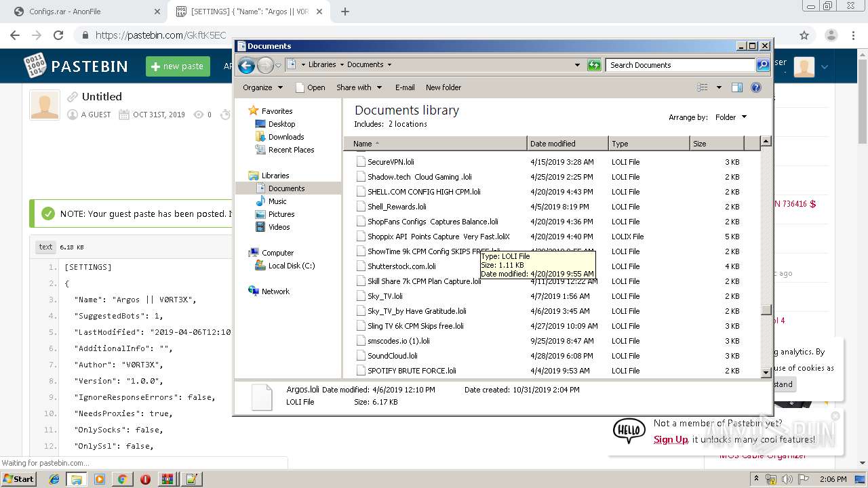The width and height of the screenshot is (868, 488).
Task: Click Open in the Explorer toolbar
Action: [311, 87]
